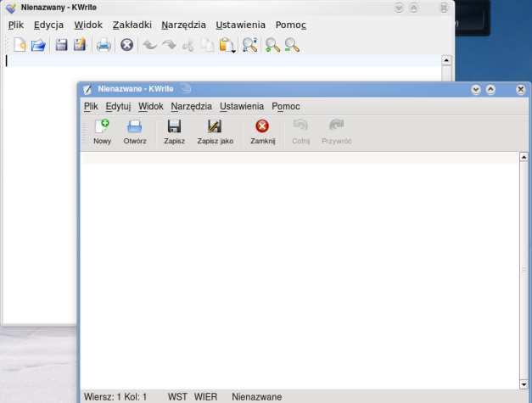Viewport: 532px width, 403px height.
Task: Click the scroll-up arrow in the Nienazwane window
Action: (524, 157)
